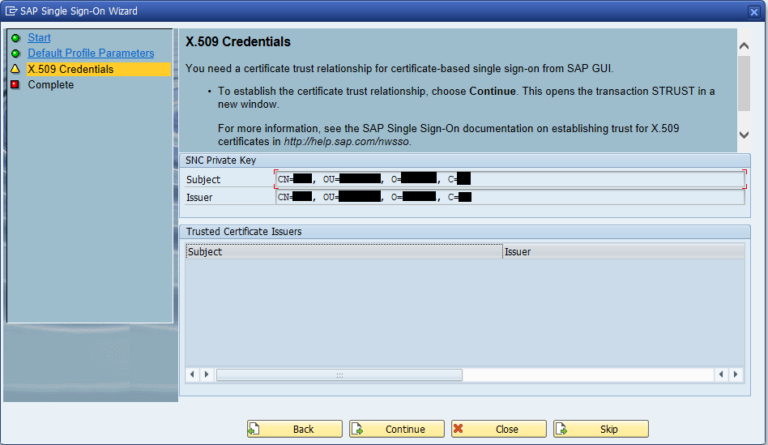Select the Complete step in wizard list
This screenshot has width=768, height=445.
(x=50, y=85)
